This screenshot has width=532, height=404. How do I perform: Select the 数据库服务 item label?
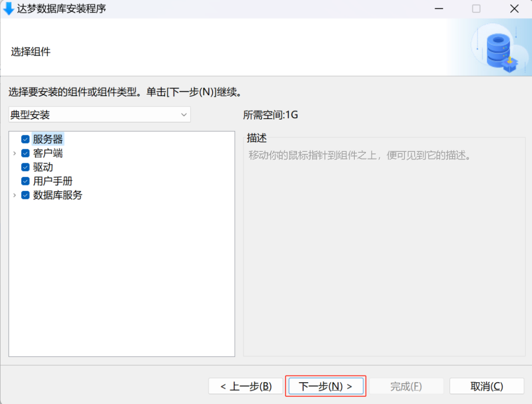pyautogui.click(x=58, y=196)
